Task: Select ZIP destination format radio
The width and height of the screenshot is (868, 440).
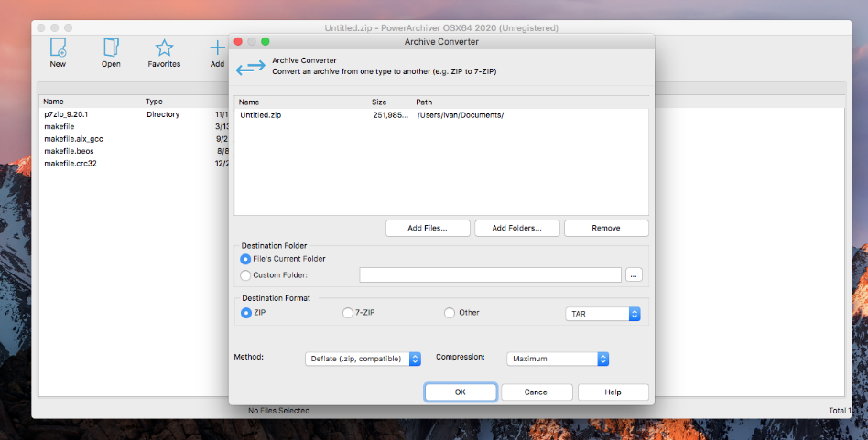Action: (x=245, y=313)
